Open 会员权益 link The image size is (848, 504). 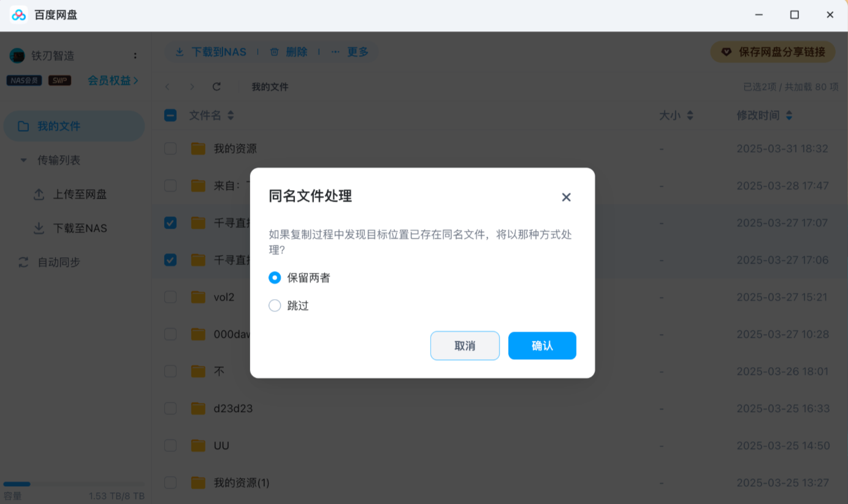tap(113, 80)
